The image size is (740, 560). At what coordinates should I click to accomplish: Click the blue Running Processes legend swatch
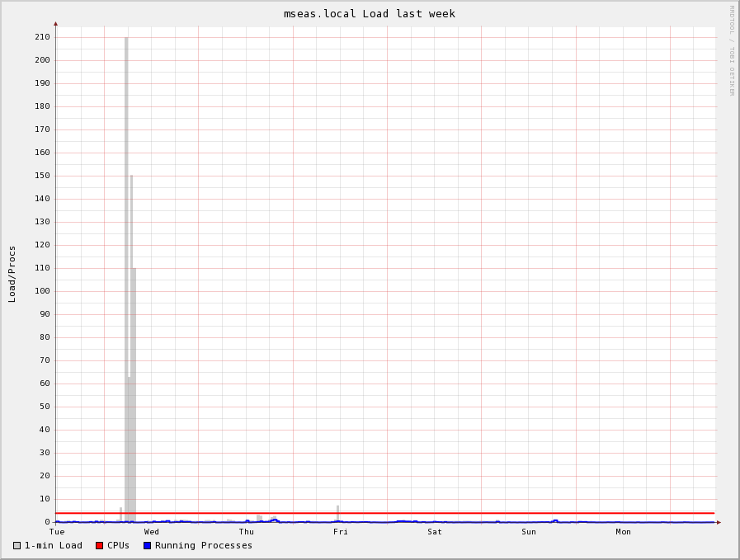coord(147,545)
